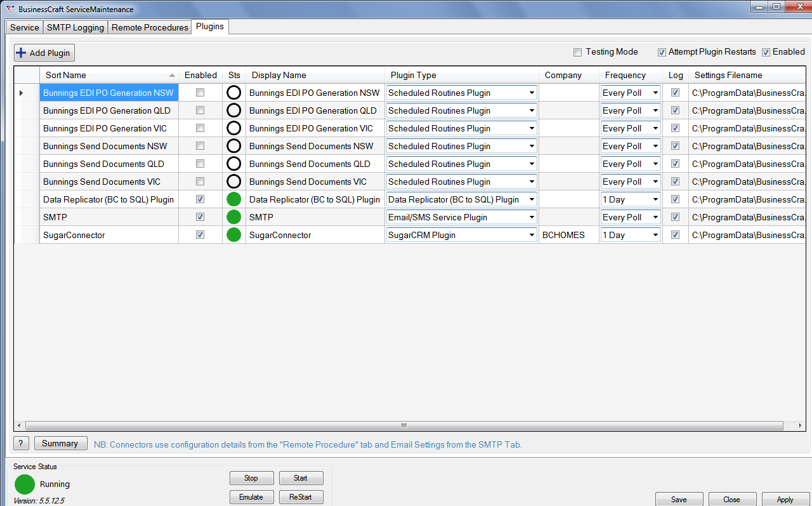The width and height of the screenshot is (812, 506).
Task: Click the green Service Status Running indicator
Action: point(25,484)
